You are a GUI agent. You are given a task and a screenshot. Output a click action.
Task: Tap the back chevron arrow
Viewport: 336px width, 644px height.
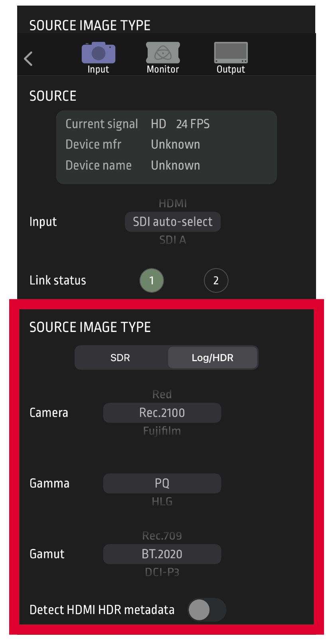pos(28,59)
